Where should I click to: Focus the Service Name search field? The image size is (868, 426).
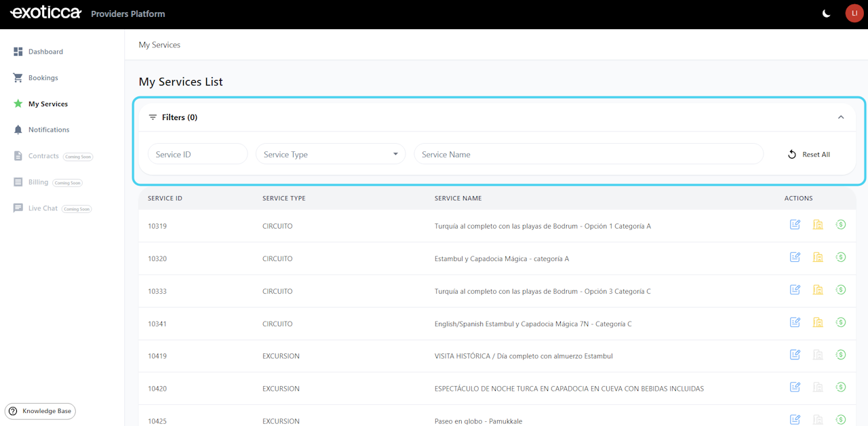coord(588,154)
